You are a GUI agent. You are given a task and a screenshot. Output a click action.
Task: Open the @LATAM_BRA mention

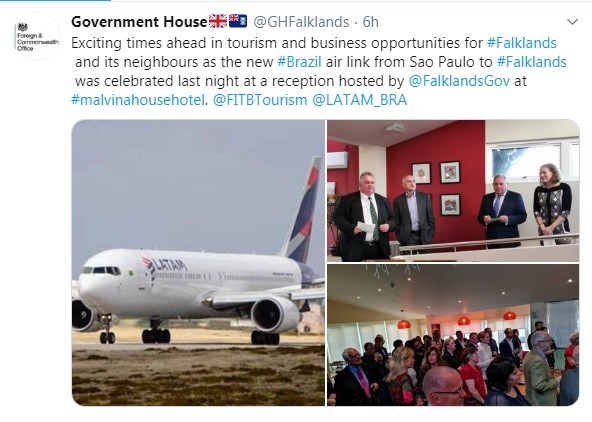359,100
